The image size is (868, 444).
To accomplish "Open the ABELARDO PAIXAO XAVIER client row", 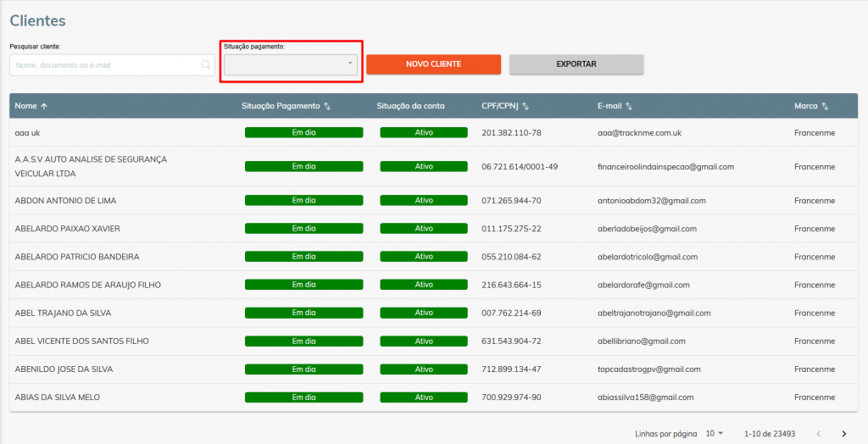I will tap(433, 229).
